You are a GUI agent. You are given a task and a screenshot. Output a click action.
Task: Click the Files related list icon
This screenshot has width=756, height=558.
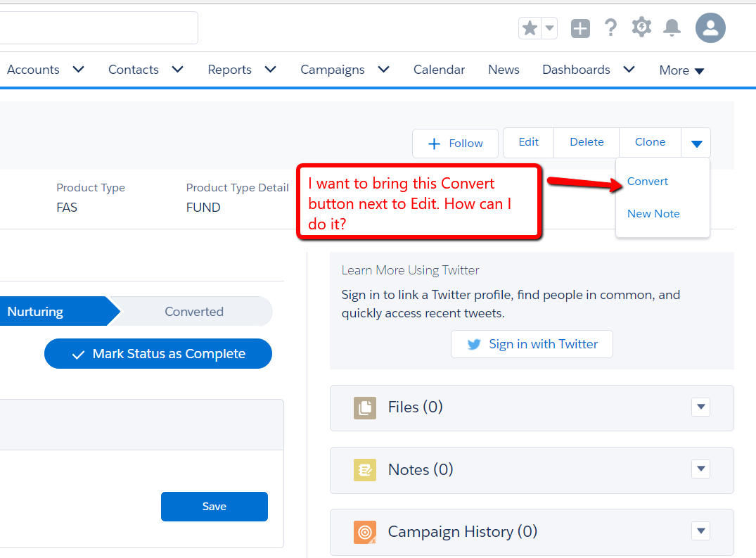pos(365,407)
